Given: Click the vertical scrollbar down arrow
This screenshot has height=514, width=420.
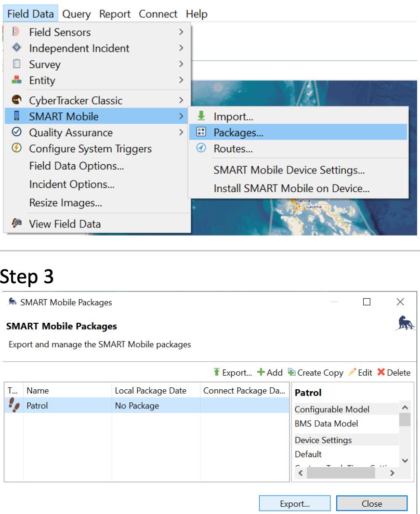Looking at the screenshot, I should 405,461.
